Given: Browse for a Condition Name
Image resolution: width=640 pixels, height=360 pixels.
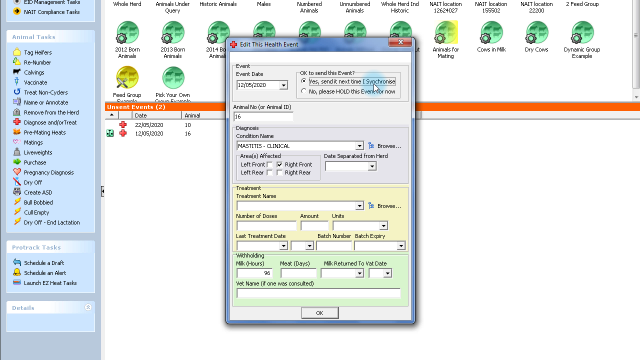Looking at the screenshot, I should click(x=384, y=146).
